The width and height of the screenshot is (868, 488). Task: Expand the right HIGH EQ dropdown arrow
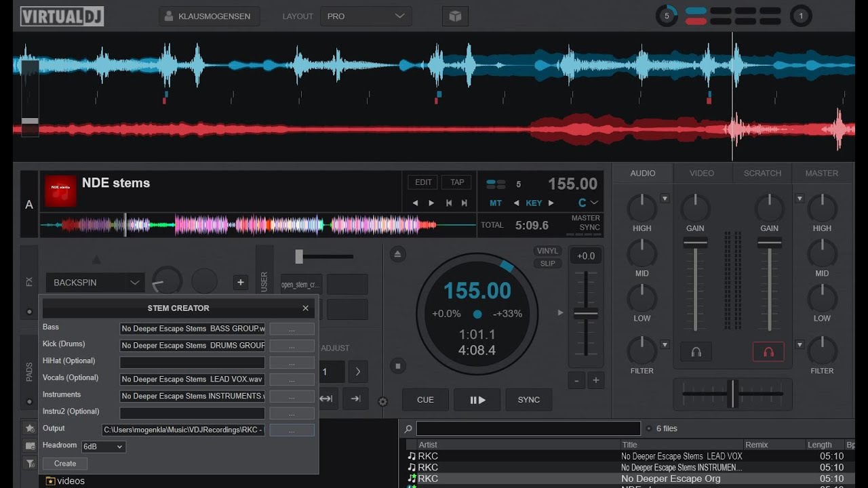800,199
